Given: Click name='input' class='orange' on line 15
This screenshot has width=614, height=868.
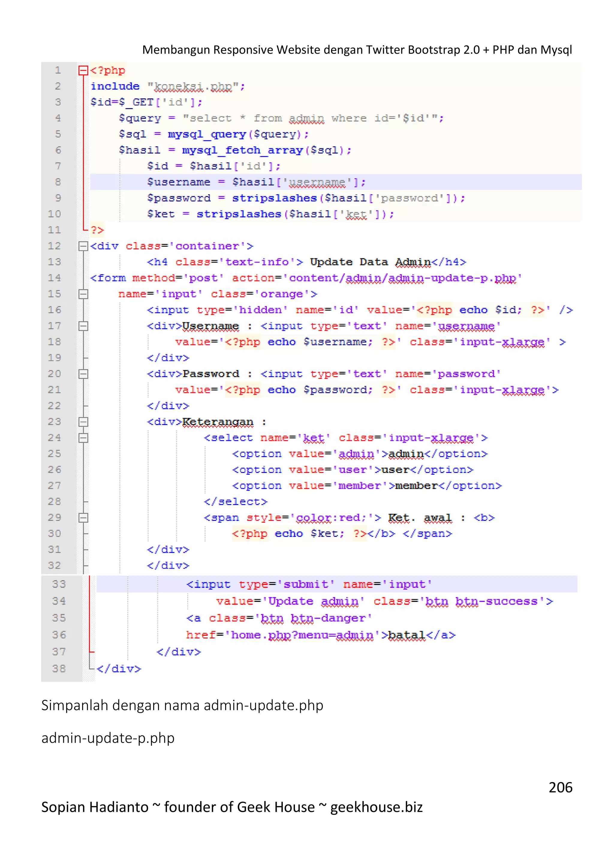Looking at the screenshot, I should click(218, 294).
